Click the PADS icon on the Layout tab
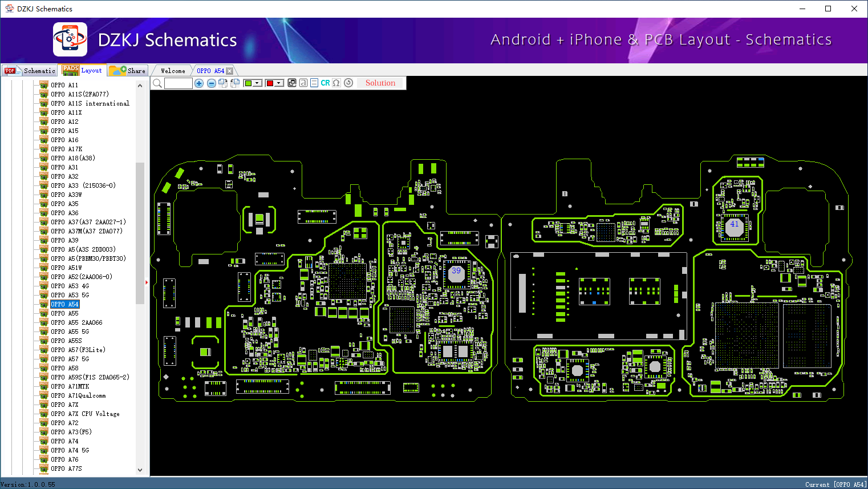 [71, 70]
